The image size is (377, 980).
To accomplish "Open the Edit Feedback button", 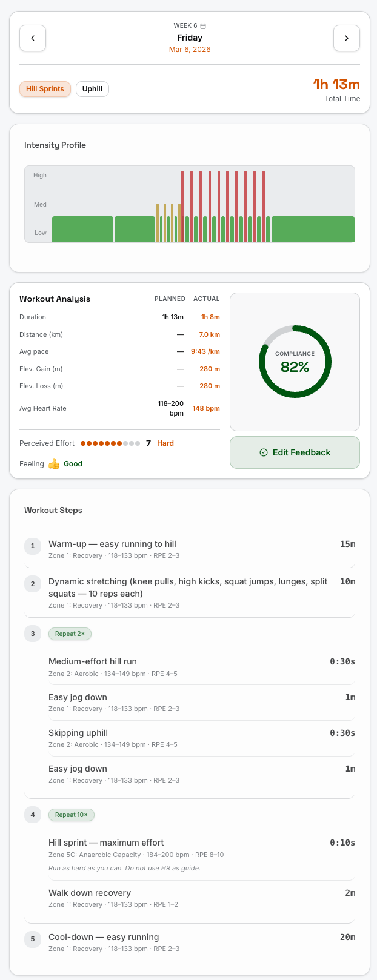I will [x=295, y=452].
